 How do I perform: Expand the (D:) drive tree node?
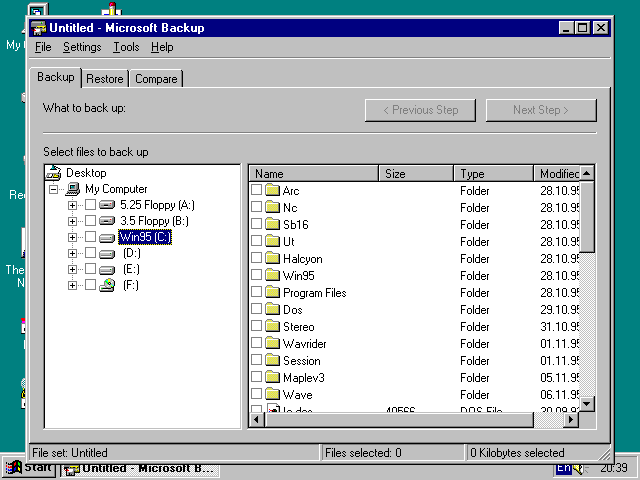[x=72, y=253]
